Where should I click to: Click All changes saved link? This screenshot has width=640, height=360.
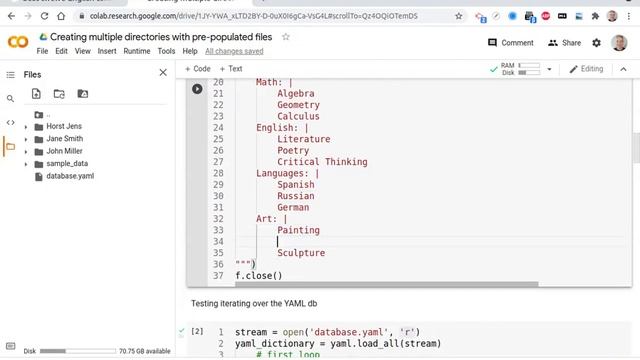click(234, 51)
